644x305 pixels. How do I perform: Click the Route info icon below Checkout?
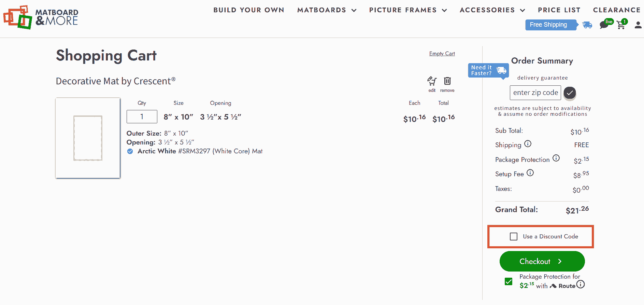coord(581,285)
